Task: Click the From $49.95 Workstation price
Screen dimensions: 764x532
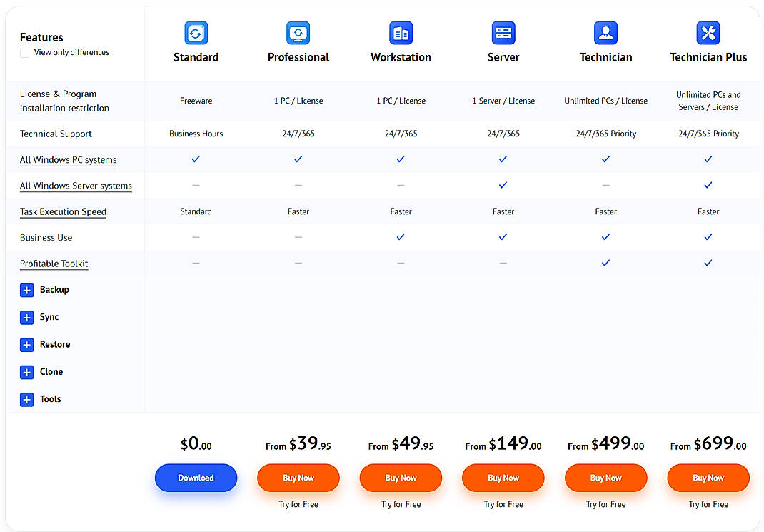Action: point(401,444)
